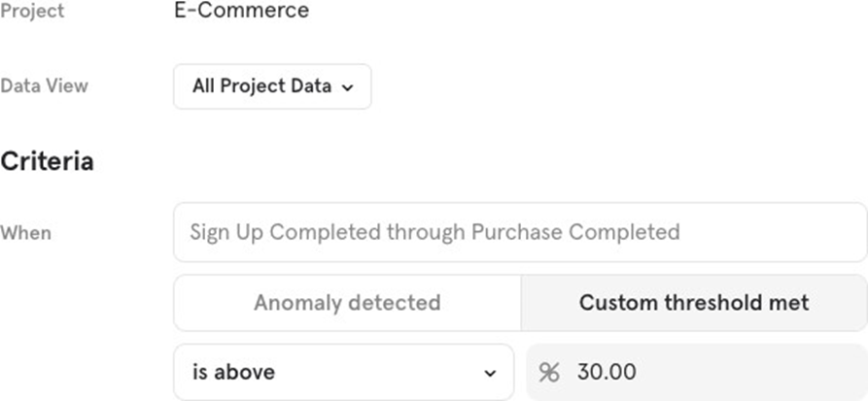The image size is (868, 401).
Task: Open the "is above" condition dropdown
Action: point(343,372)
